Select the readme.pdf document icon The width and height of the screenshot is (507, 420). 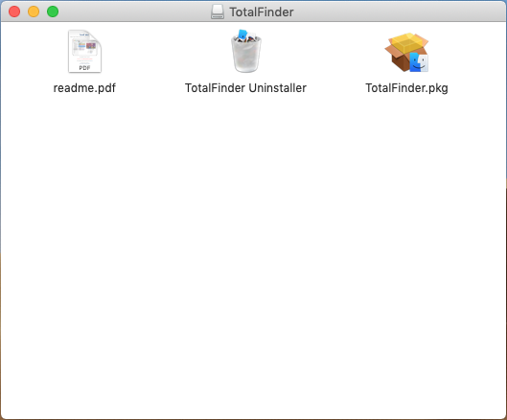84,51
